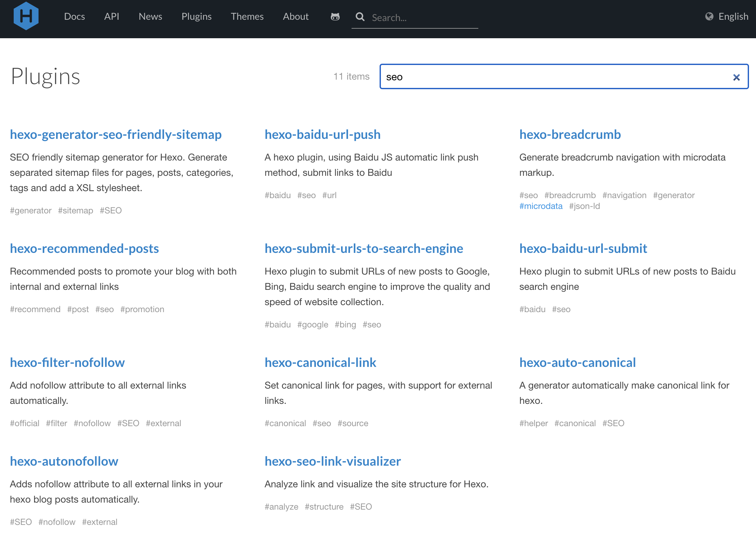Click the magnifying glass search icon
This screenshot has height=544, width=756.
point(360,17)
